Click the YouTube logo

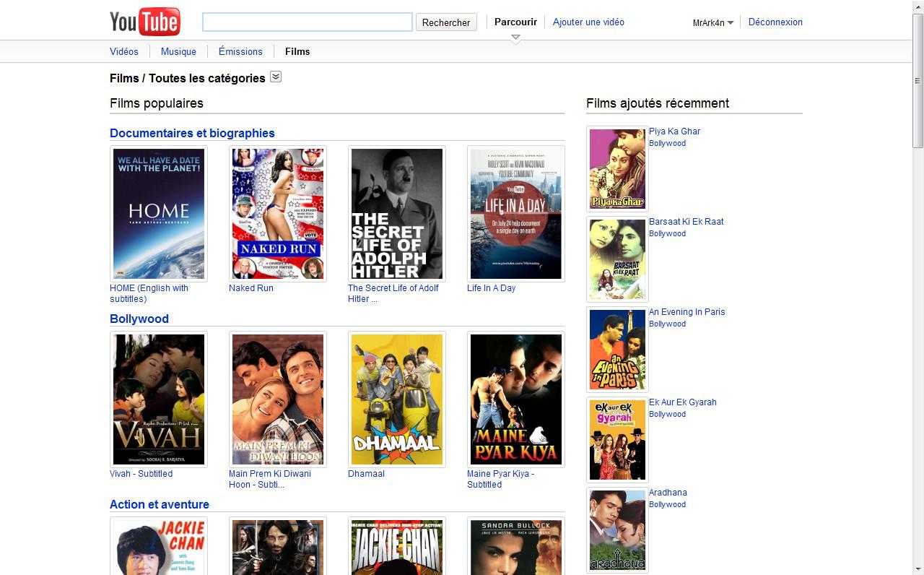(145, 22)
